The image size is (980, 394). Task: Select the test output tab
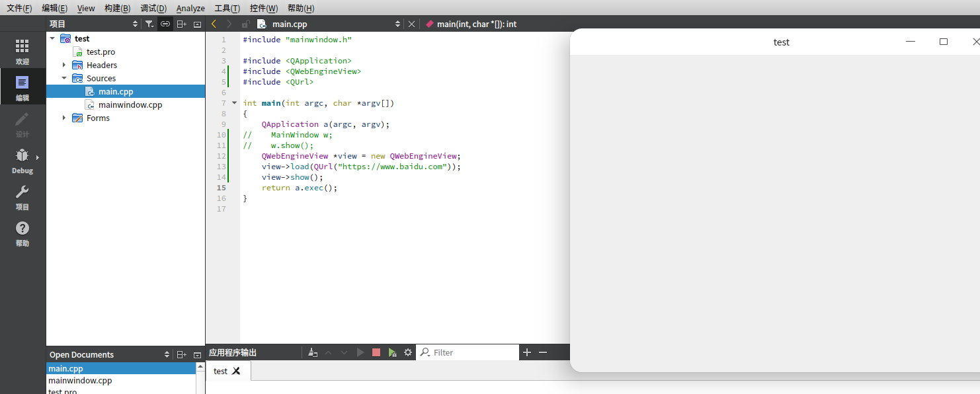[220, 371]
